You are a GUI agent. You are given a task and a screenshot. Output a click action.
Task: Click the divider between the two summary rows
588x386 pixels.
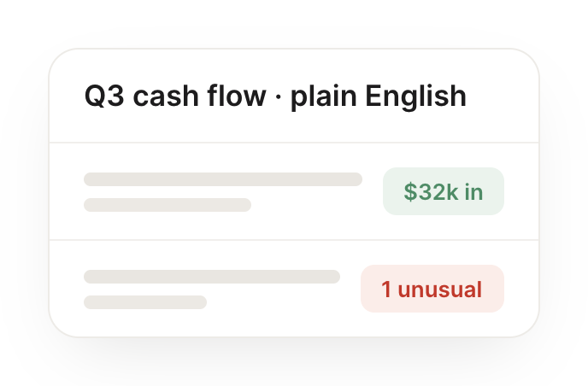294,239
